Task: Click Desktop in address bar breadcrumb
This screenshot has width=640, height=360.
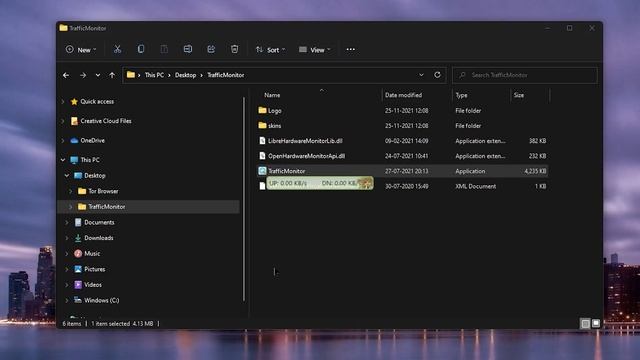Action: tap(185, 75)
